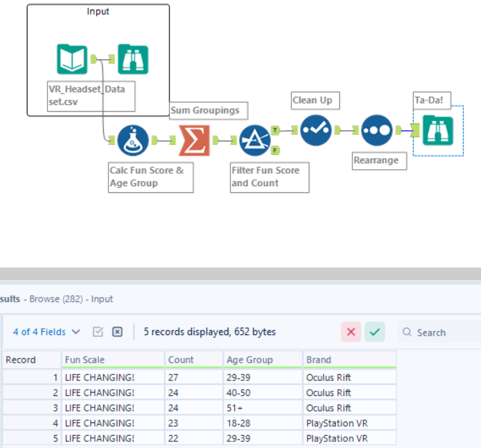This screenshot has width=481, height=448.
Task: Select the Rearrange Sort tool
Action: pos(377,129)
